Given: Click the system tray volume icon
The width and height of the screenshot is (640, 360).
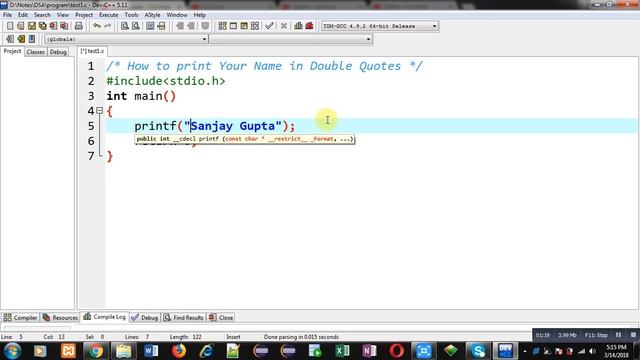Looking at the screenshot, I should tap(592, 351).
